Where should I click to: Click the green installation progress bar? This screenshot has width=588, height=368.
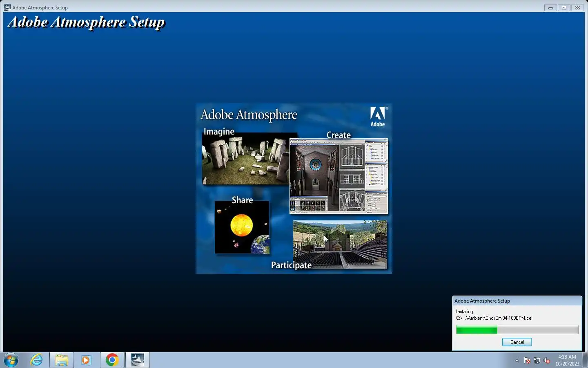(517, 330)
